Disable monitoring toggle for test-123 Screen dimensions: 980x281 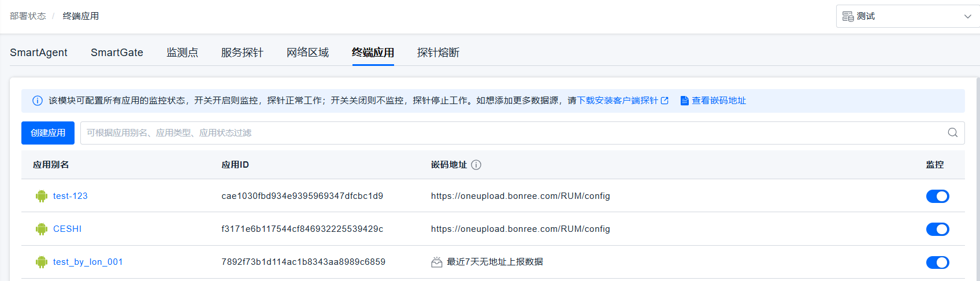tap(937, 197)
